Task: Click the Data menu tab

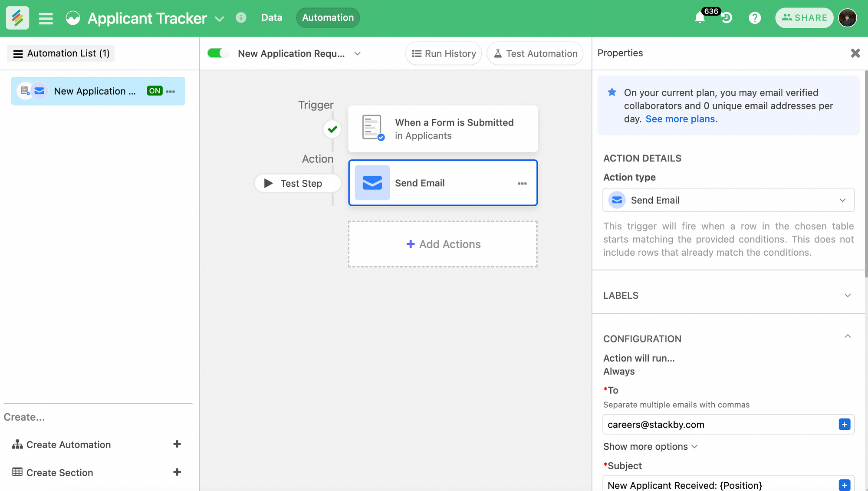Action: pos(271,17)
